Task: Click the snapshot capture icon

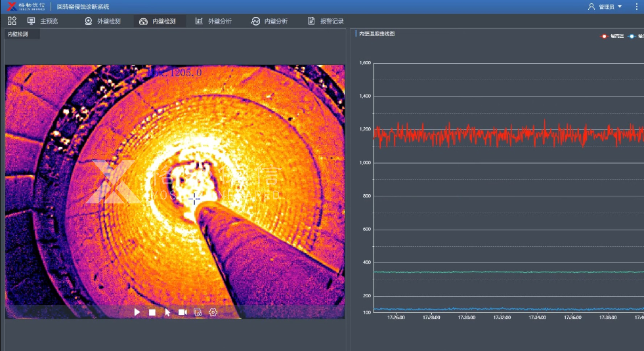Action: click(x=198, y=312)
